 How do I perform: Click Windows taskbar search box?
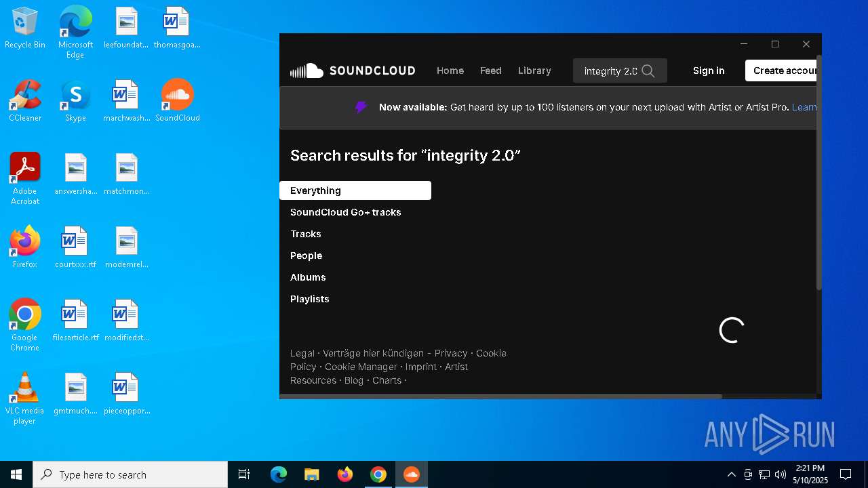point(130,474)
